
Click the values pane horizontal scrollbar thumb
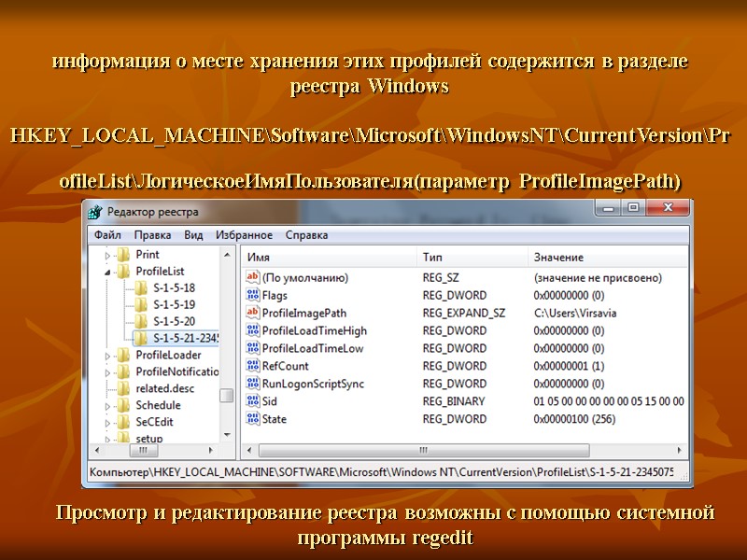tap(424, 450)
